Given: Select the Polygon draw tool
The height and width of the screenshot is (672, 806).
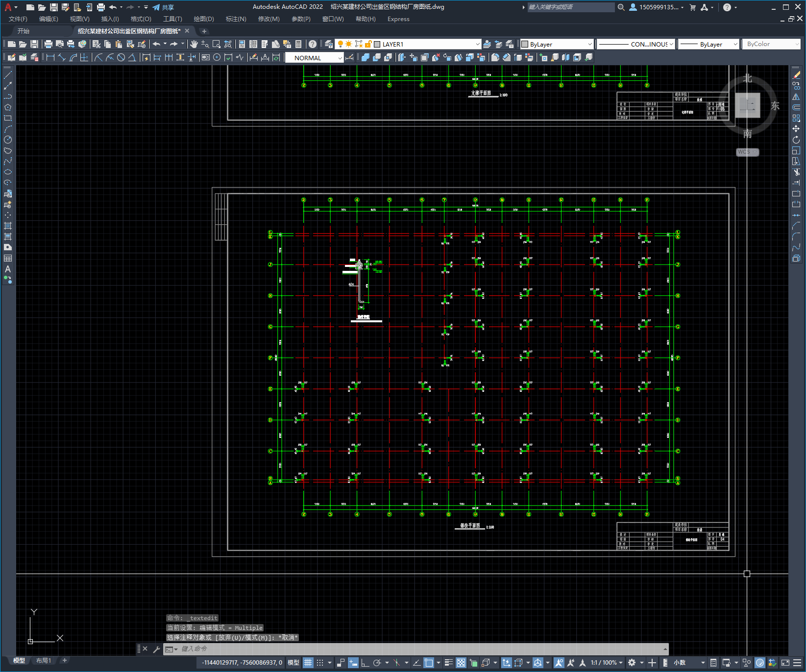Looking at the screenshot, I should point(8,107).
